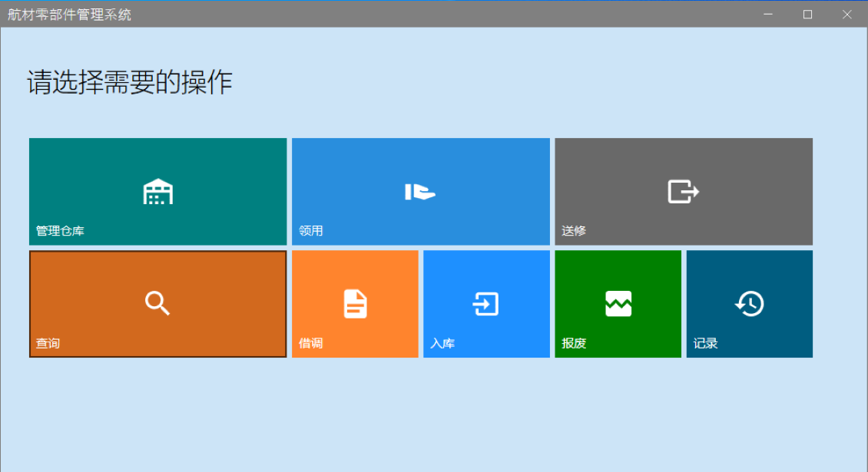Open the 报废 scrap tile
The width and height of the screenshot is (868, 472).
618,304
